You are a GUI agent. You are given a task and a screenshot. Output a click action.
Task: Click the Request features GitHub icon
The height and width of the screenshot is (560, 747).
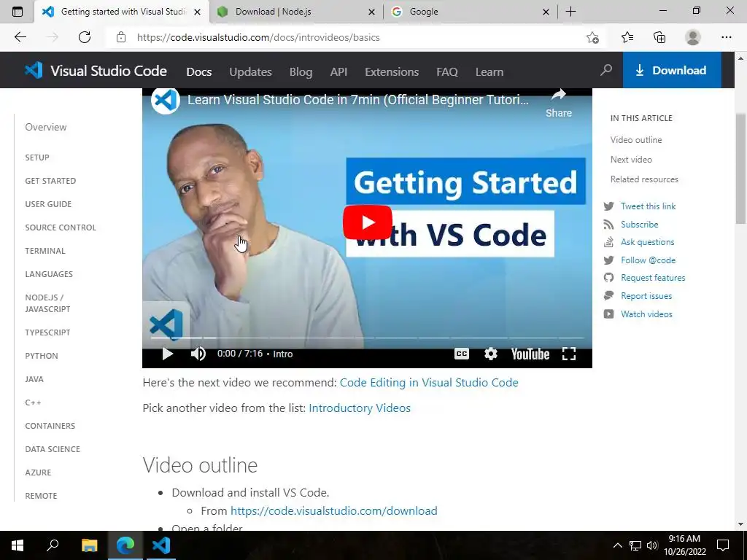click(608, 278)
